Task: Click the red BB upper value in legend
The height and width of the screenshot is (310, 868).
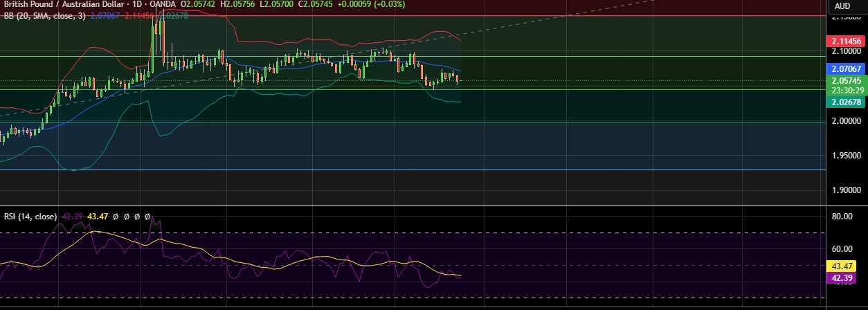Action: 138,15
